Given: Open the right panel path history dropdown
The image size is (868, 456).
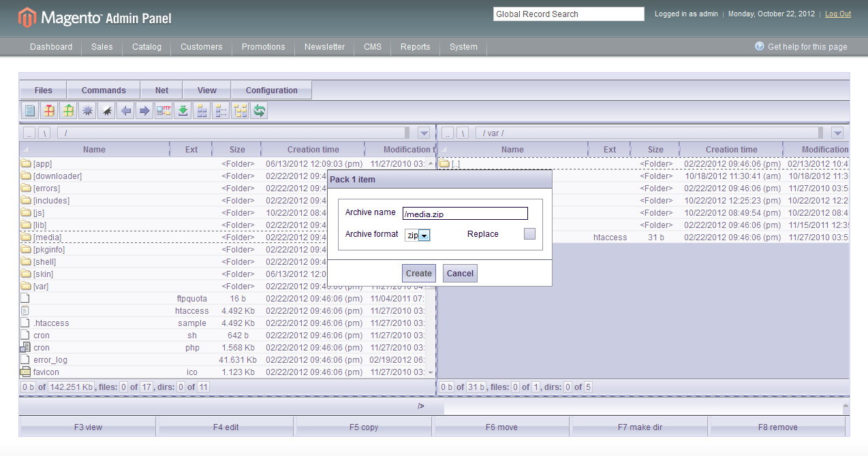Looking at the screenshot, I should pyautogui.click(x=837, y=133).
